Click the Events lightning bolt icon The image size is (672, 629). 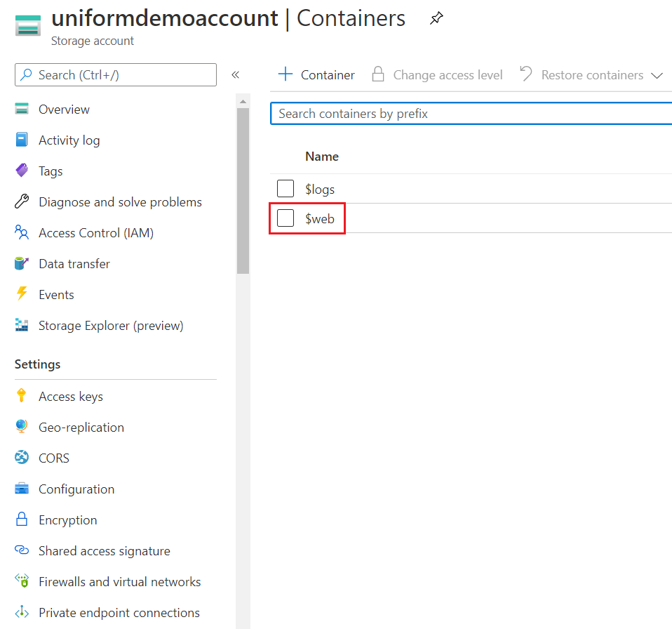point(22,293)
